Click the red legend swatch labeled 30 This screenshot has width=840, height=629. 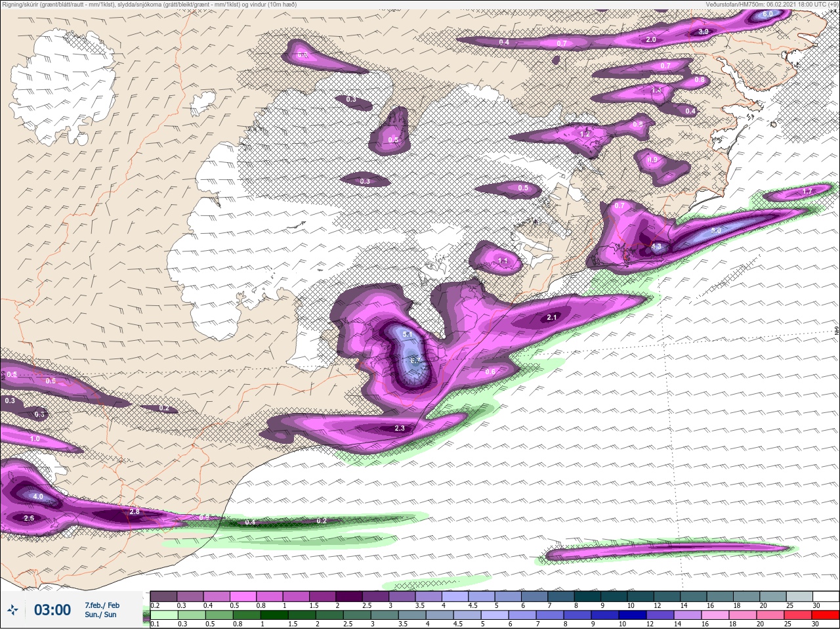point(826,615)
